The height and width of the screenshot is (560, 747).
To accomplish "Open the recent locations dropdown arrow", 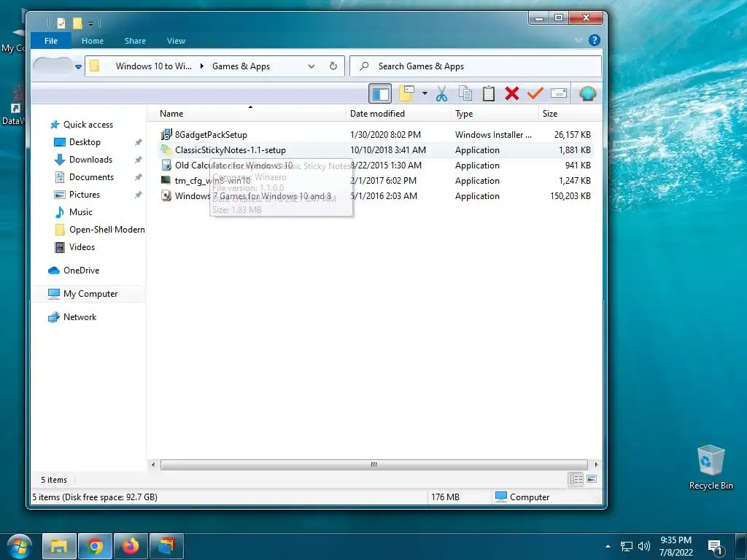I will click(x=78, y=66).
